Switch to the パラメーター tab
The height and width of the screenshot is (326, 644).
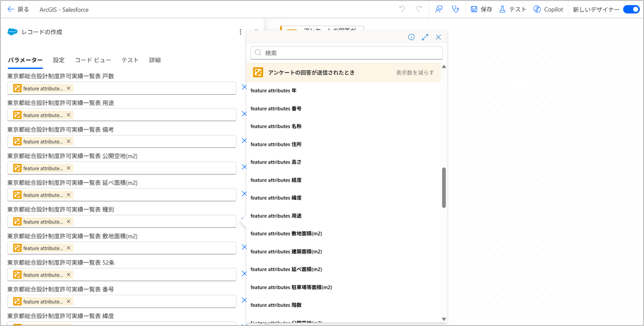25,60
